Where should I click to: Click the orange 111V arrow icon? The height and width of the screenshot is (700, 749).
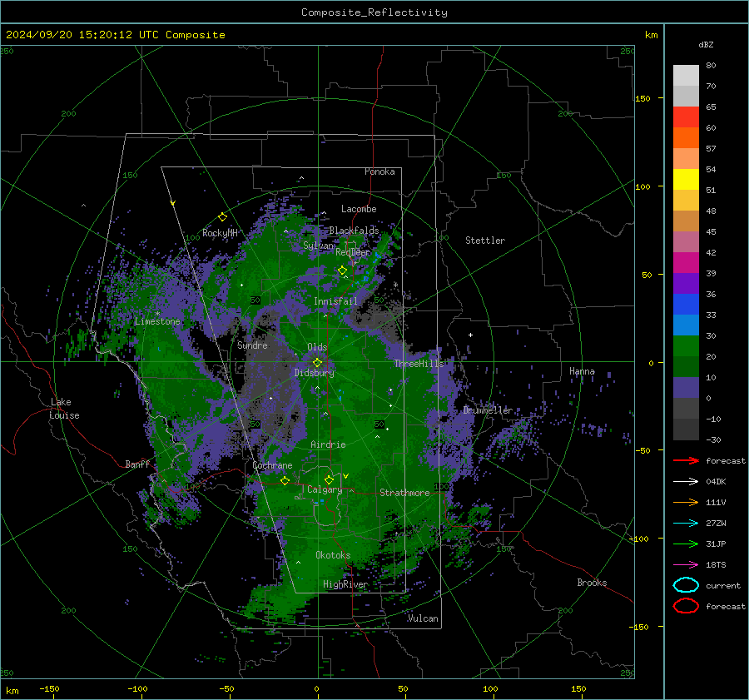686,502
